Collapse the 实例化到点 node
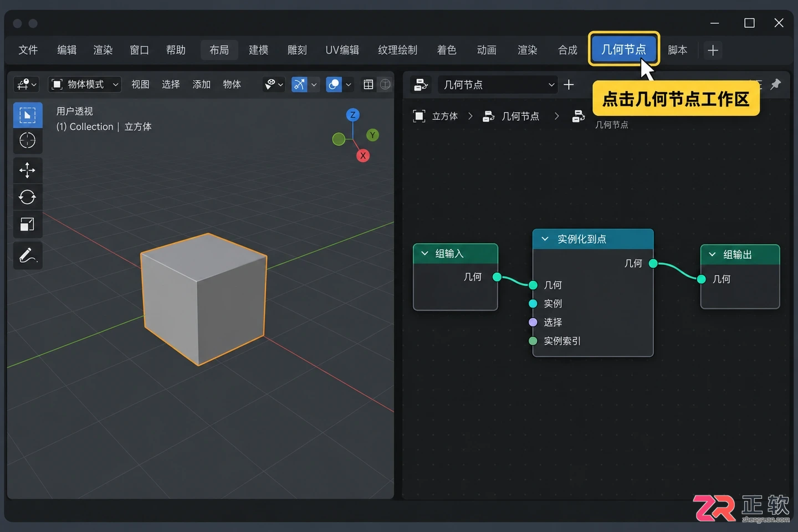 click(x=545, y=239)
